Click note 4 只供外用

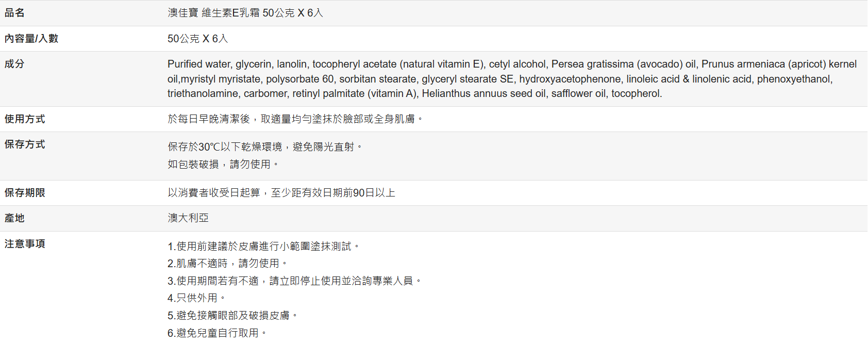point(196,298)
